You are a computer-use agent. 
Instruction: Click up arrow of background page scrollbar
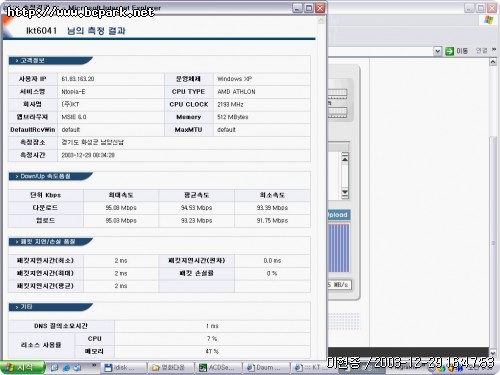point(493,62)
